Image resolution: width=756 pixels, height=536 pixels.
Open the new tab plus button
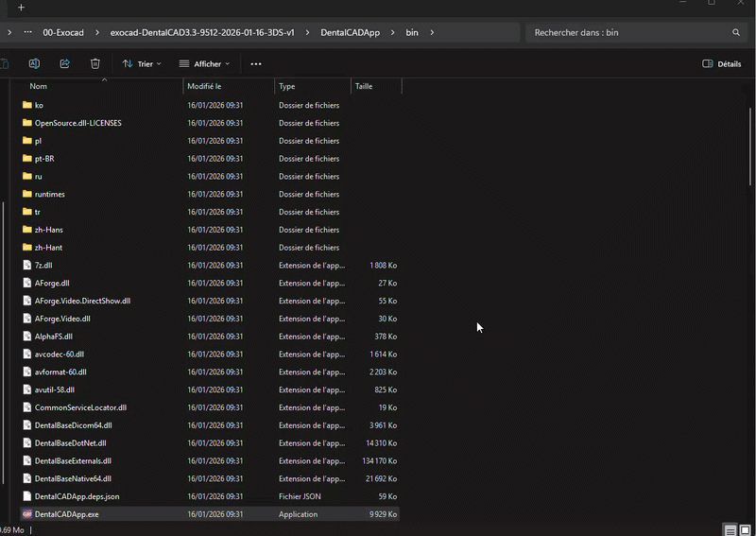pos(21,8)
